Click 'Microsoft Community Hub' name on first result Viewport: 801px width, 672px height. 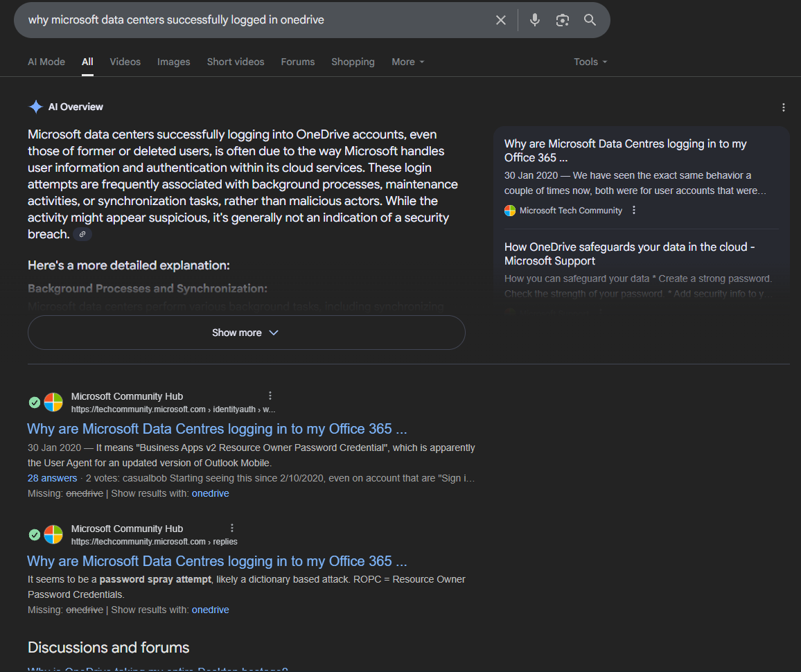point(127,396)
